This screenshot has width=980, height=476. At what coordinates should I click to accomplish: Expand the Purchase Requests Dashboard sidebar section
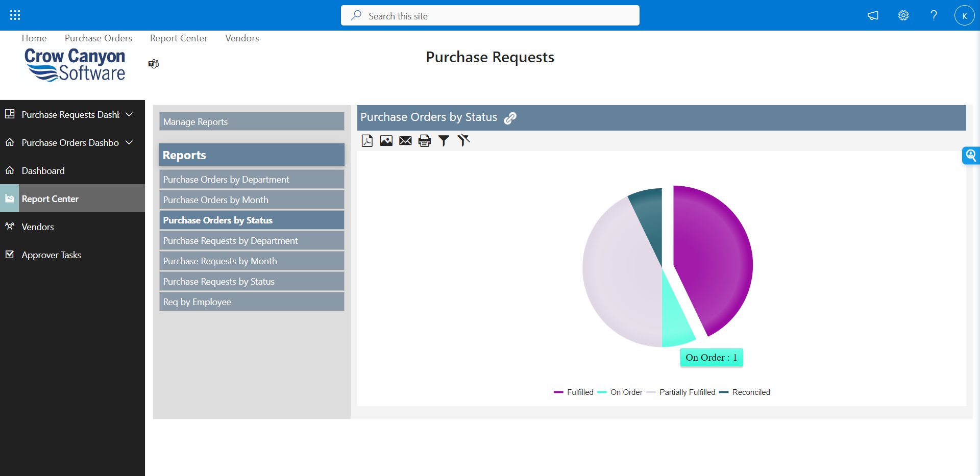click(130, 114)
